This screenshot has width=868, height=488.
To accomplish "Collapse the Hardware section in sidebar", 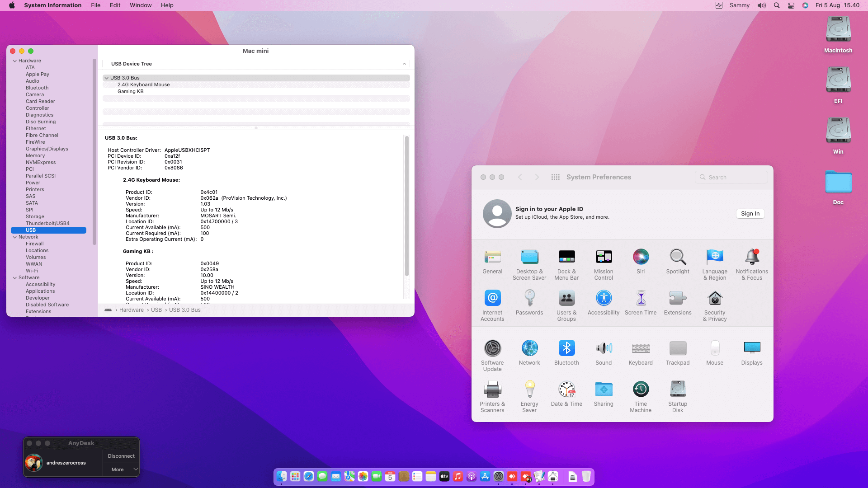I will 15,61.
